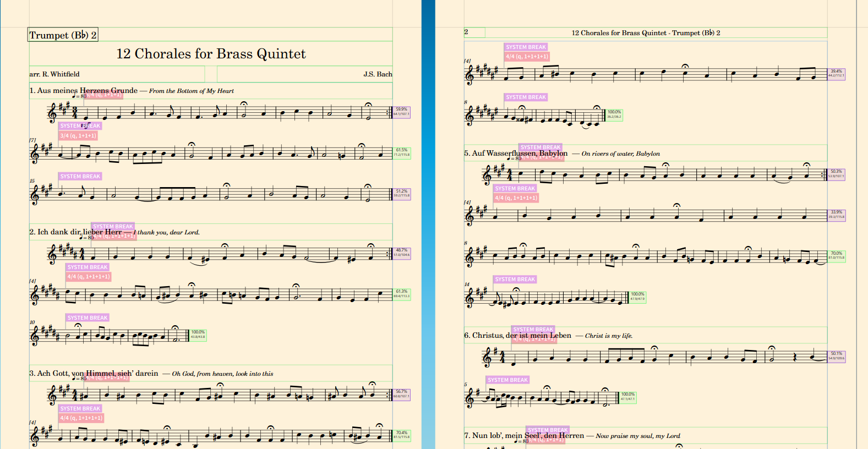Image resolution: width=868 pixels, height=449 pixels.
Task: Click the 100.0% indicator reading 47.1/47.1
Action: pyautogui.click(x=628, y=397)
